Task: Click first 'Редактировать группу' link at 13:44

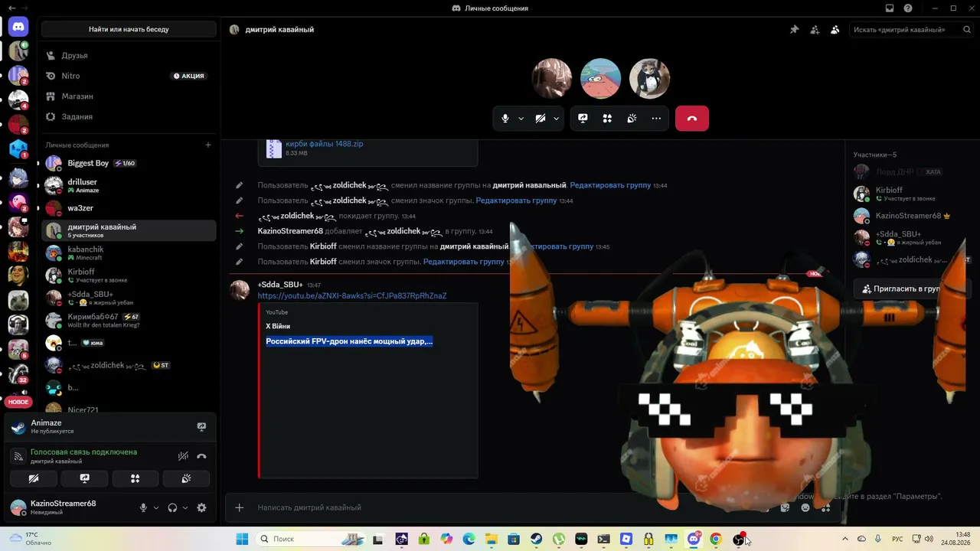Action: click(610, 185)
